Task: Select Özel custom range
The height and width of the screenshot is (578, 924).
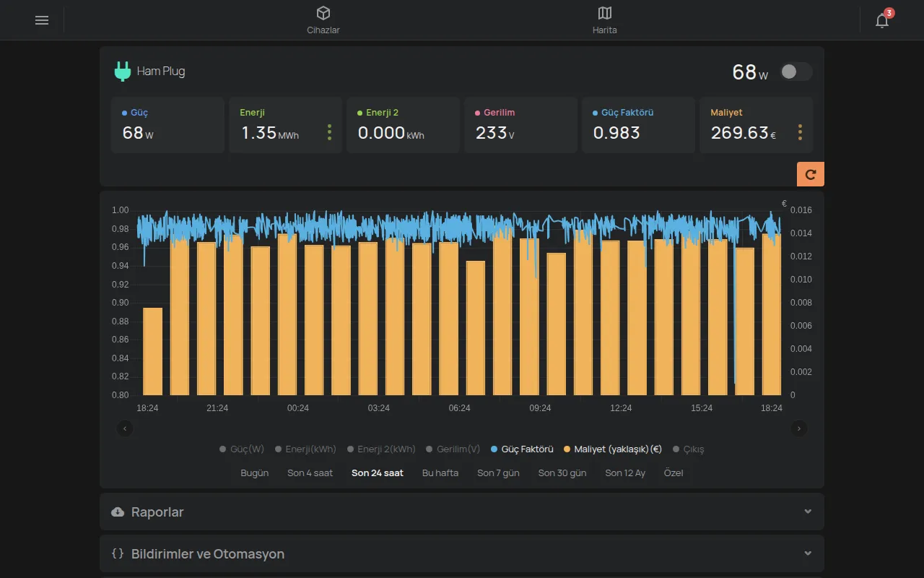Action: (x=674, y=473)
